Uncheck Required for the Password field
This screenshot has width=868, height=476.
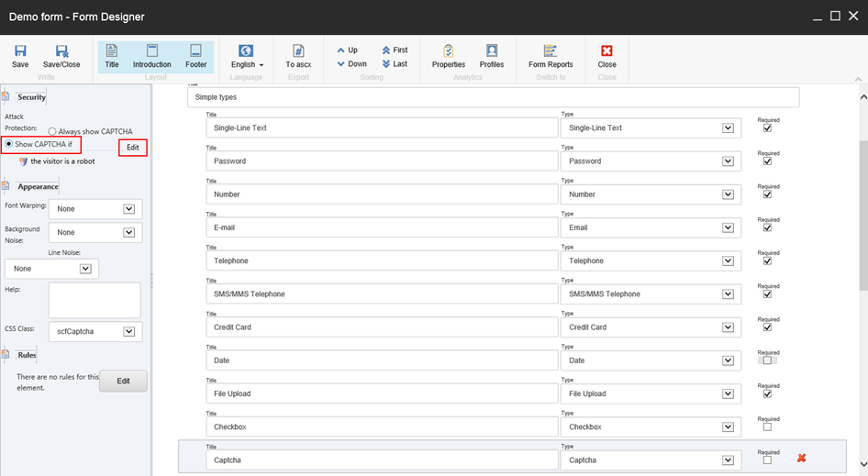click(x=767, y=161)
